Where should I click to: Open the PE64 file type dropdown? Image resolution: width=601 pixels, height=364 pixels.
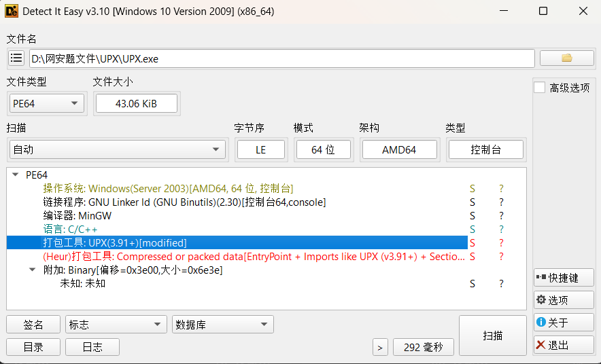tap(46, 104)
